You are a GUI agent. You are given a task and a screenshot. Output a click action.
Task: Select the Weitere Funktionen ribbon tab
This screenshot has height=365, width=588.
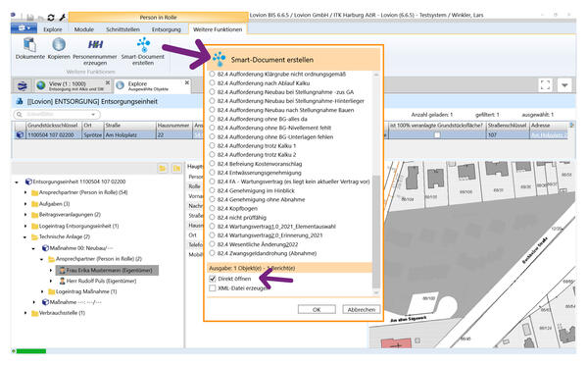[x=218, y=29]
